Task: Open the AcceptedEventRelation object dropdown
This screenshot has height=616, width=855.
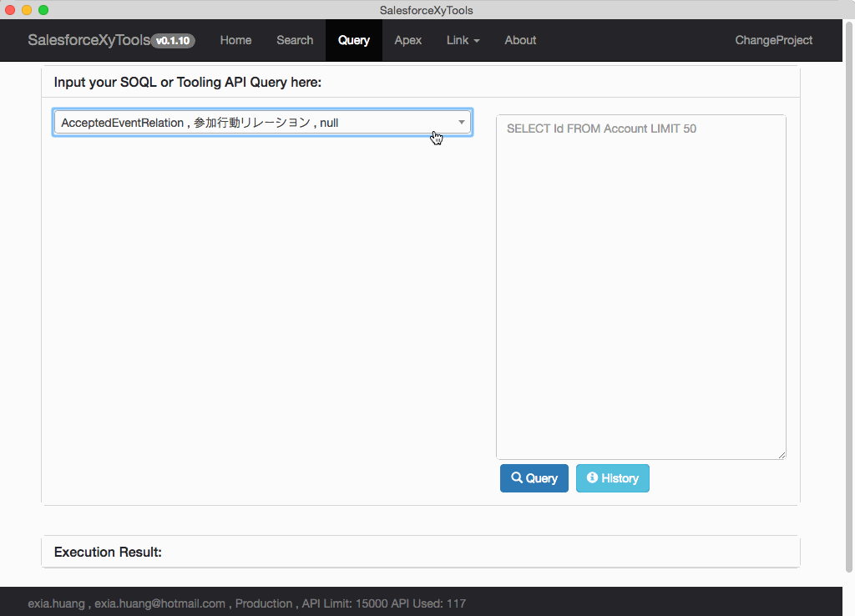Action: [262, 123]
